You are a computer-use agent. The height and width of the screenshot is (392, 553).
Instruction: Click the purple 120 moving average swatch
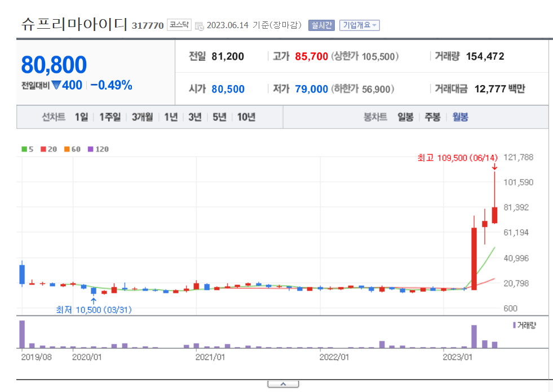(91, 149)
